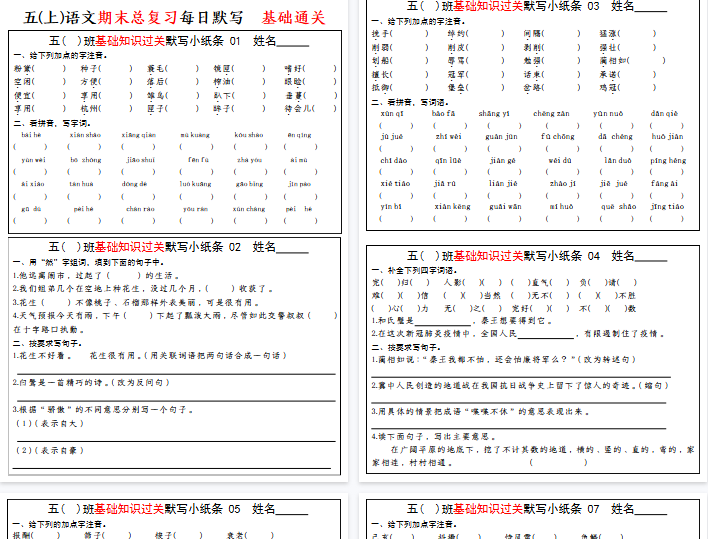Image resolution: width=708 pixels, height=539 pixels.
Task: Click the word 待会儿 in slip 01
Action: pyautogui.click(x=296, y=108)
